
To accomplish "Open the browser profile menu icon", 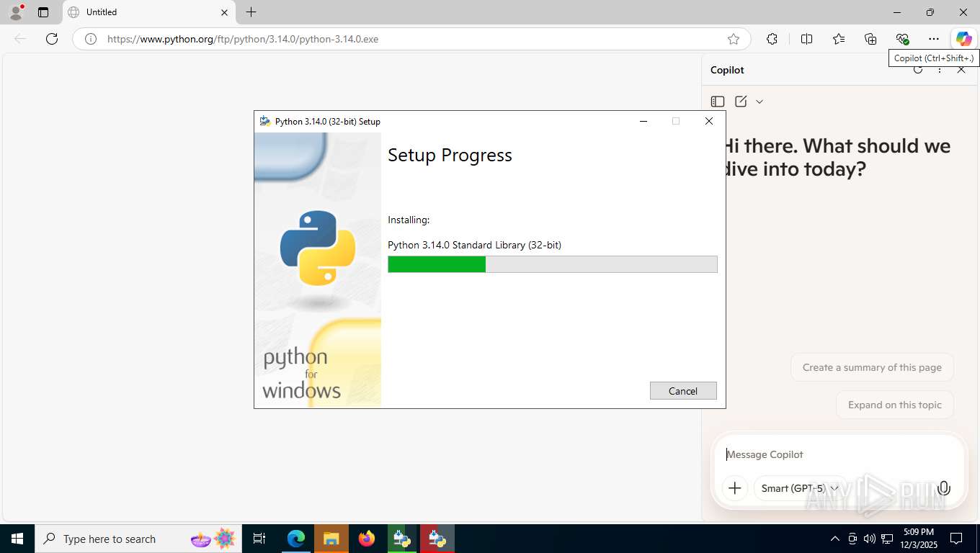I will click(16, 12).
